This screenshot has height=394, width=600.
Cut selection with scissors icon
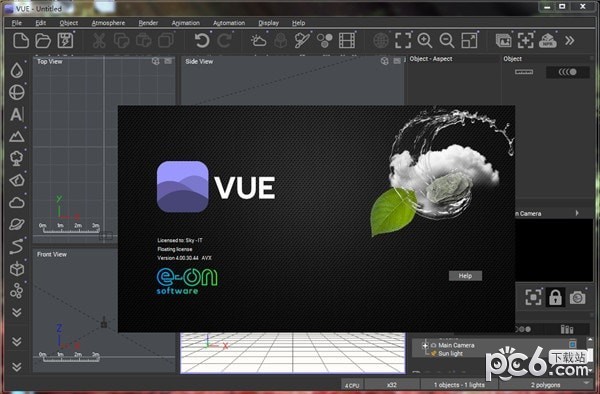[99, 41]
